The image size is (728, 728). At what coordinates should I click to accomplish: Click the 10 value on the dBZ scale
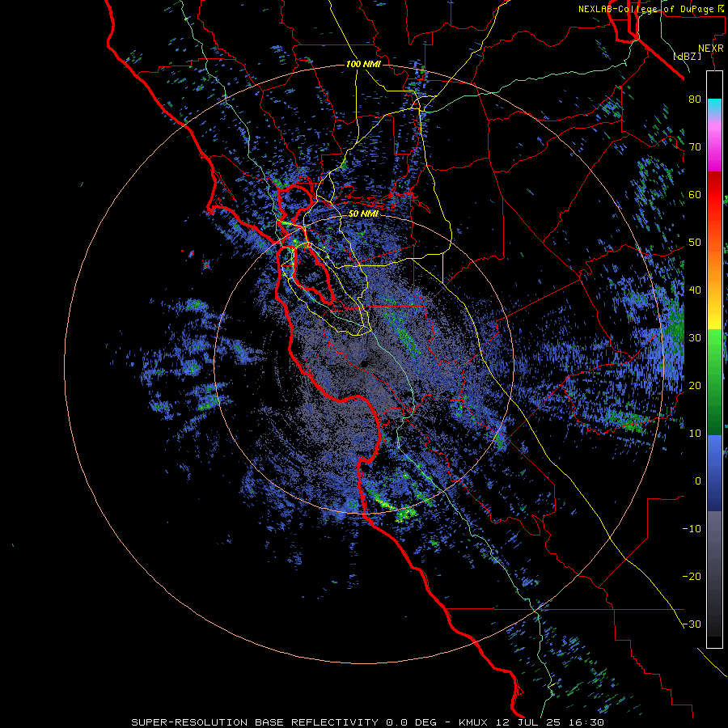coord(695,434)
